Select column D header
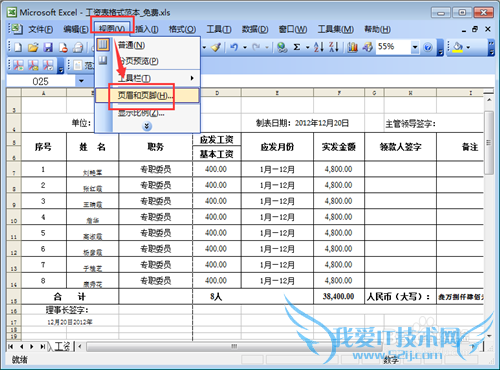Viewport: 500px width, 370px height. [217, 93]
